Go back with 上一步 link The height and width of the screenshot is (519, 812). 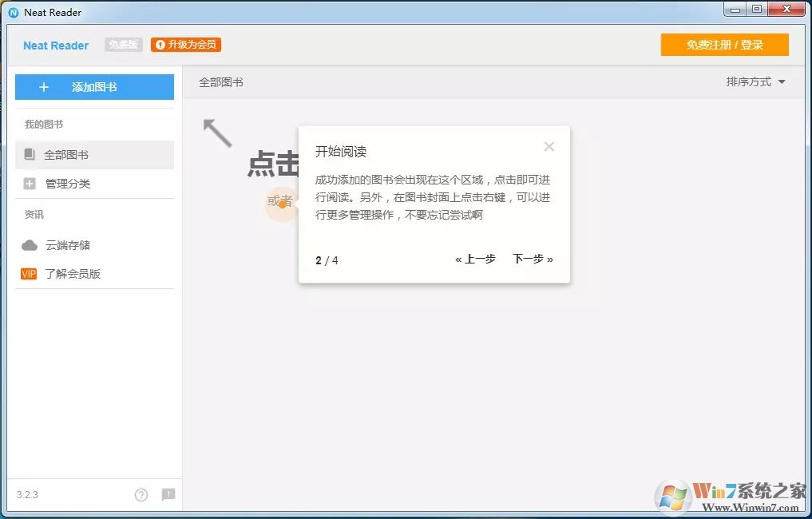(475, 259)
